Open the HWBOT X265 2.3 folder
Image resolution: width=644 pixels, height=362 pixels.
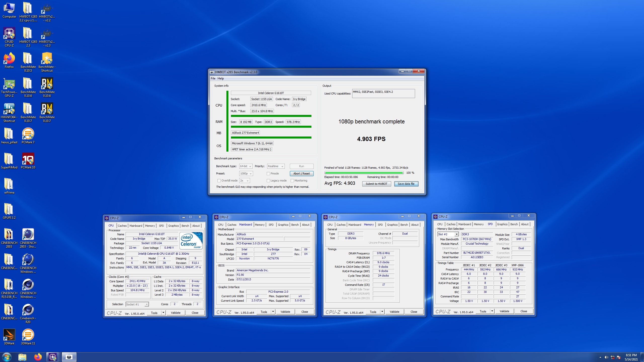(28, 37)
